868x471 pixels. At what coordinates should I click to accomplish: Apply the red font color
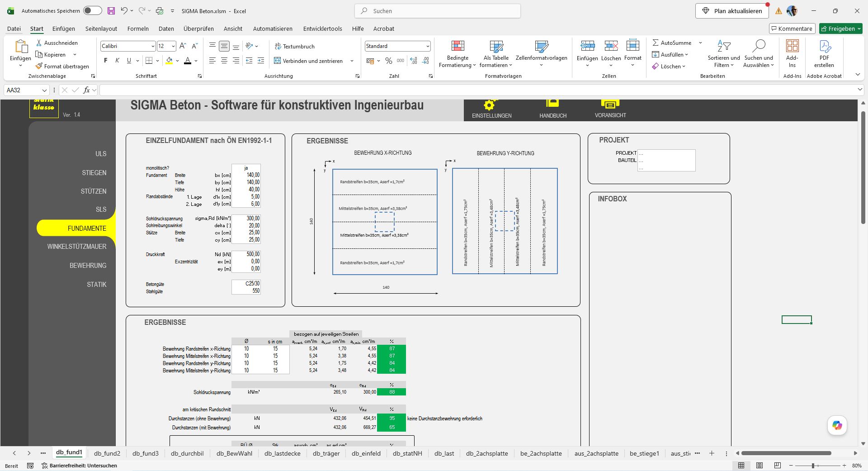point(188,61)
